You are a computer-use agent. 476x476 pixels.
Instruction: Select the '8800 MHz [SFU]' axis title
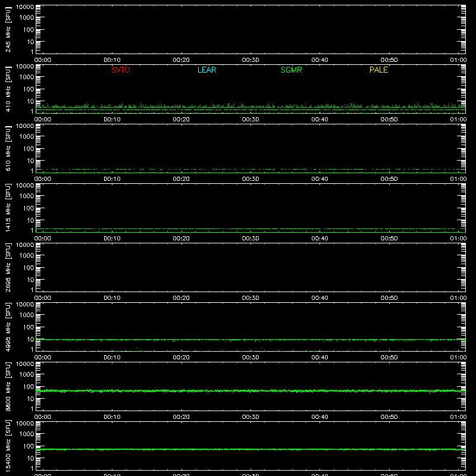(x=8, y=386)
